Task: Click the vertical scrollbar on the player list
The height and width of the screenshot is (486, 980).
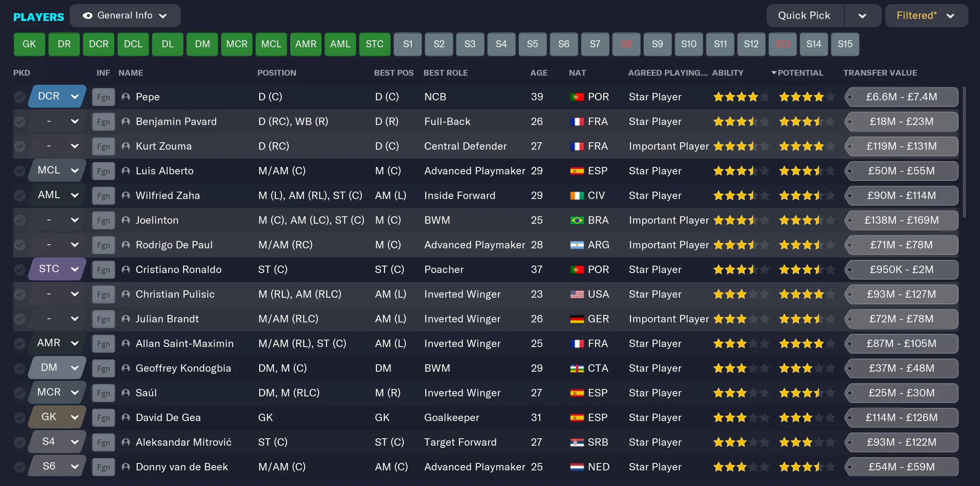Action: coord(964,152)
